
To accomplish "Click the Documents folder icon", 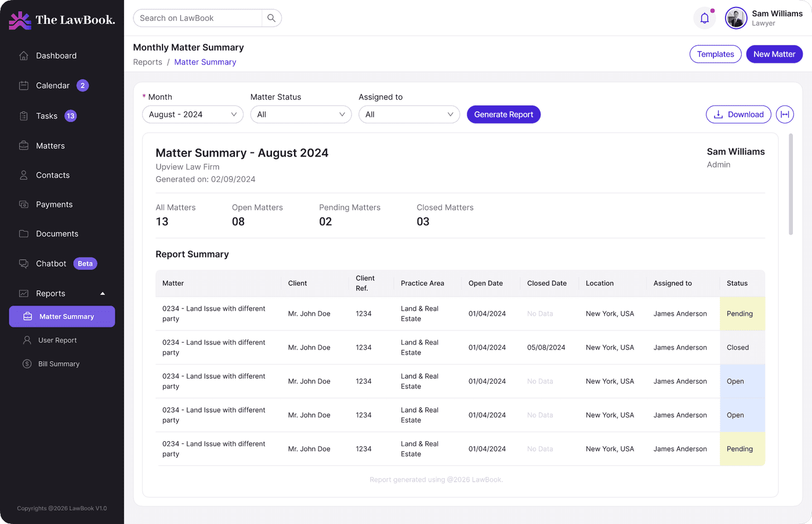I will pos(24,234).
